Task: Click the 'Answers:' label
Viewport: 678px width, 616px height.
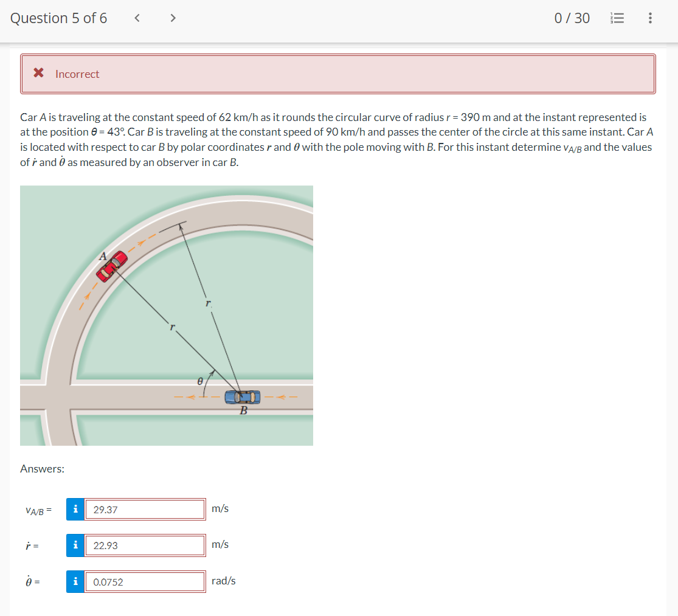Action: [x=43, y=469]
